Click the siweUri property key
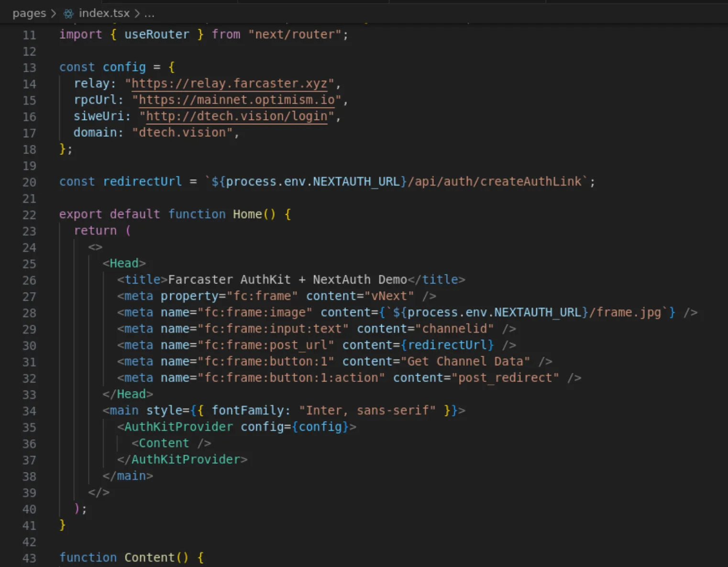This screenshot has width=728, height=567. [x=99, y=116]
